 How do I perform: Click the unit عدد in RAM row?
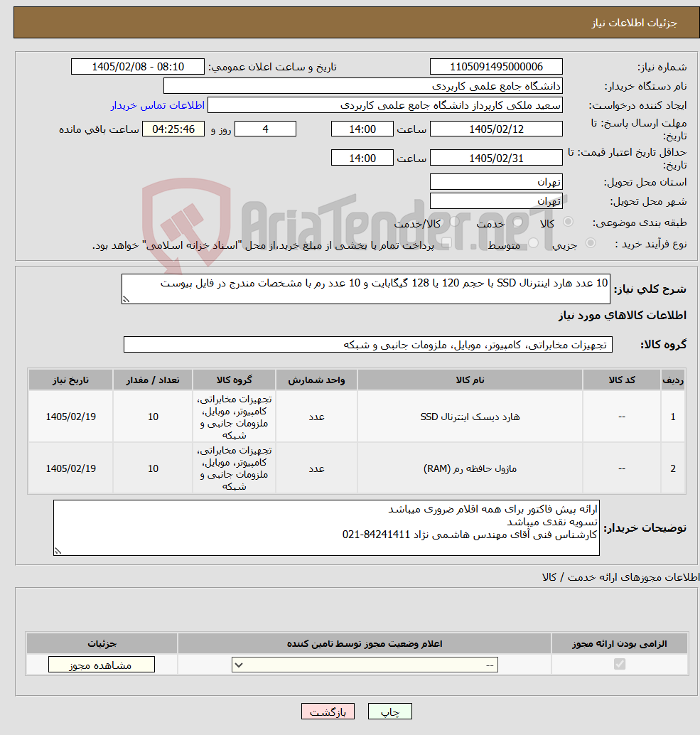click(316, 468)
